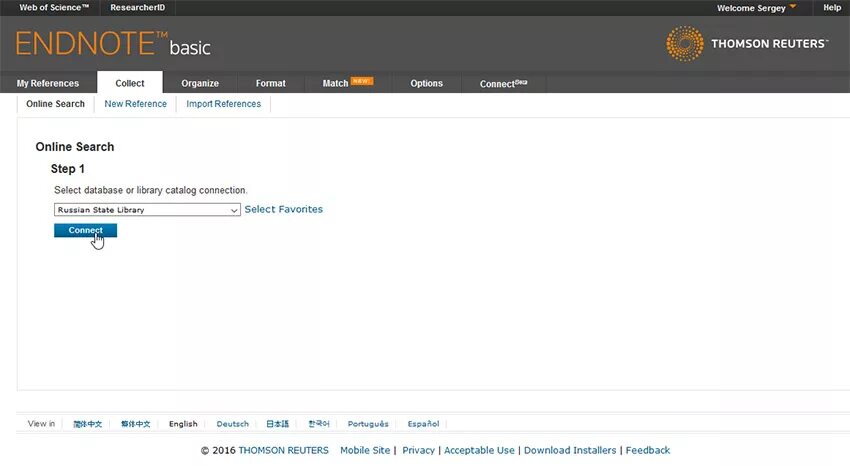The width and height of the screenshot is (850, 466).
Task: Switch language to Japanese
Action: tap(278, 424)
